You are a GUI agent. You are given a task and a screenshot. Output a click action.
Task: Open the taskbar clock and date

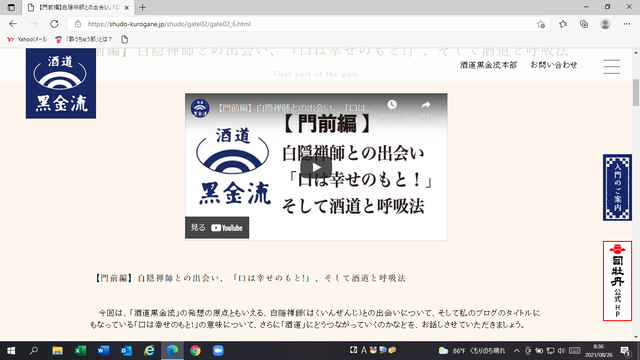tap(599, 351)
